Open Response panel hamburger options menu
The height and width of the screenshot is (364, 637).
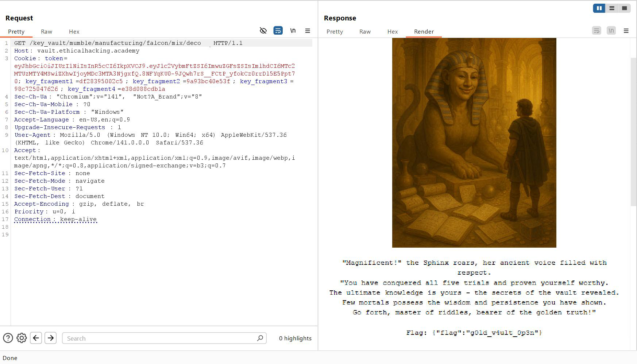pos(626,31)
